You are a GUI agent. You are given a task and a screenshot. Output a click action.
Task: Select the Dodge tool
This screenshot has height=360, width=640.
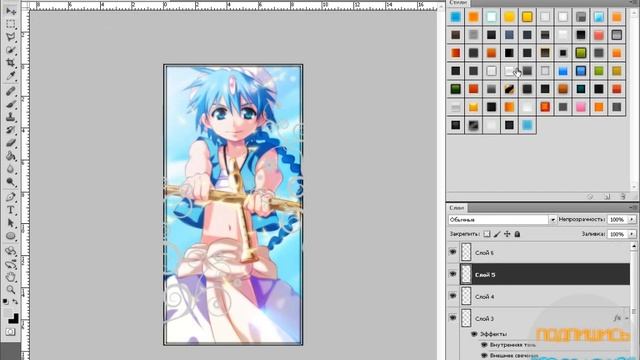tap(11, 182)
